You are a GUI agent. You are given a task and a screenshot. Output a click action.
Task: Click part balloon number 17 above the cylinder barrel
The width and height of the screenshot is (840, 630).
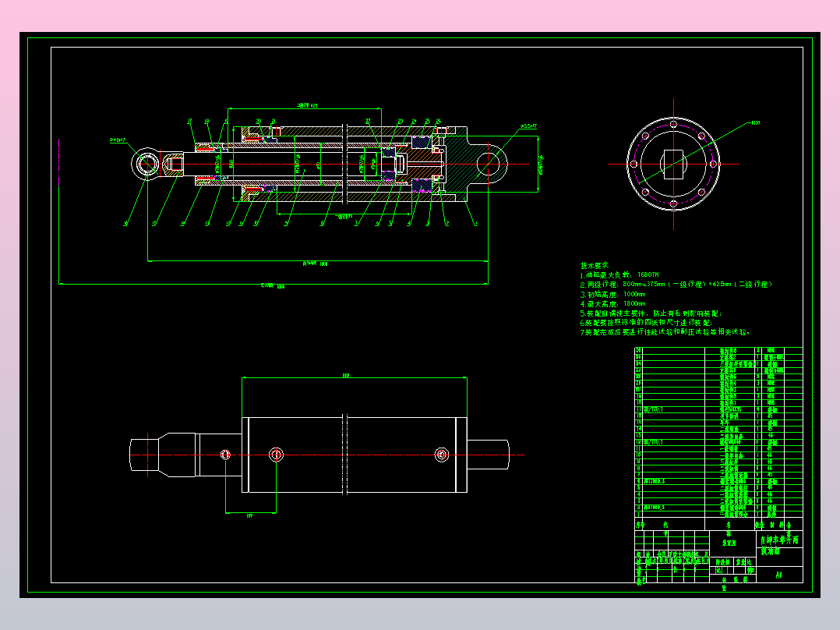(189, 122)
